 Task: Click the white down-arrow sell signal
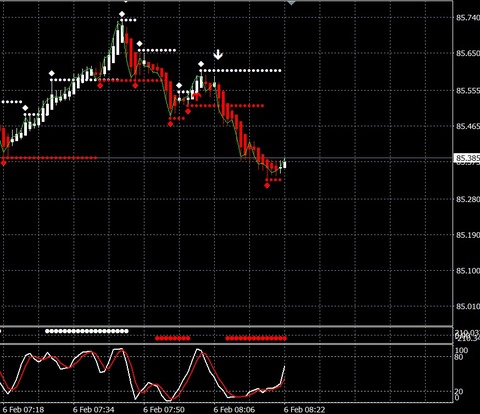coord(218,55)
